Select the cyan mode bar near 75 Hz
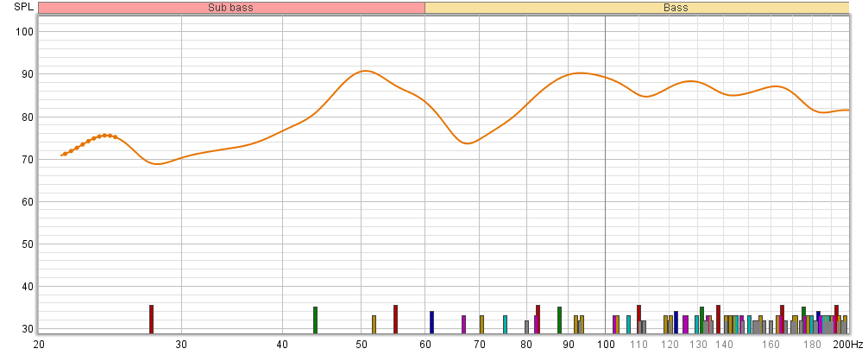This screenshot has width=868, height=355. pyautogui.click(x=505, y=324)
